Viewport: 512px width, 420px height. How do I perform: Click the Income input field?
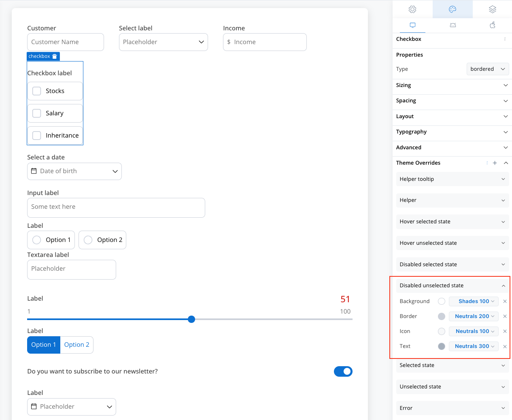[x=265, y=42]
